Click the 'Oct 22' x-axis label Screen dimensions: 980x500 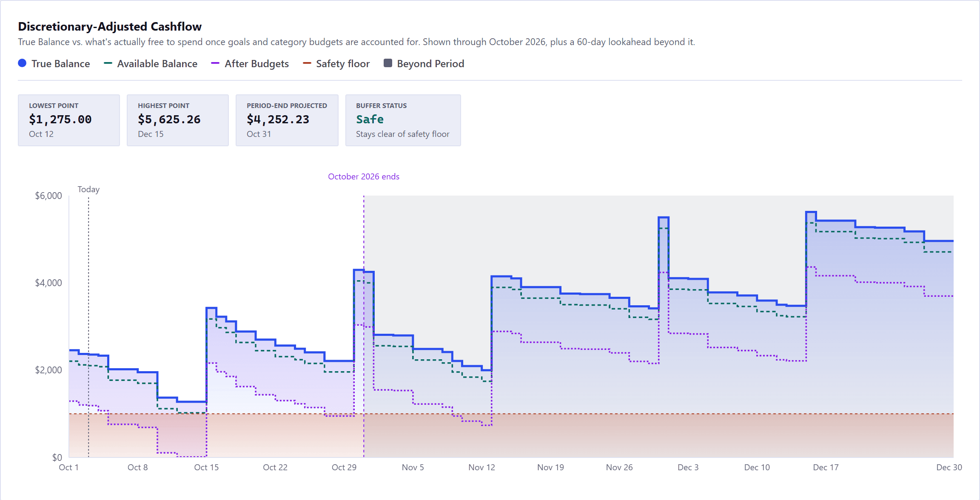point(275,467)
